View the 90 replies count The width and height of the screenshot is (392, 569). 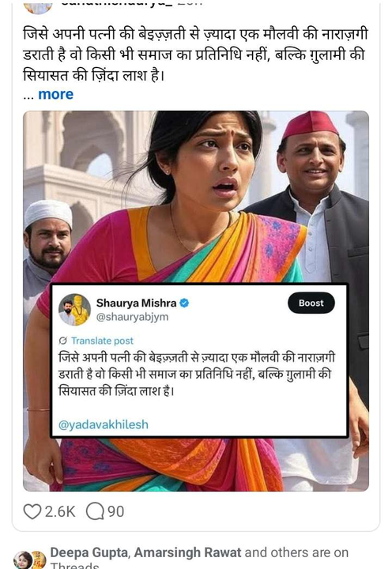(x=116, y=511)
